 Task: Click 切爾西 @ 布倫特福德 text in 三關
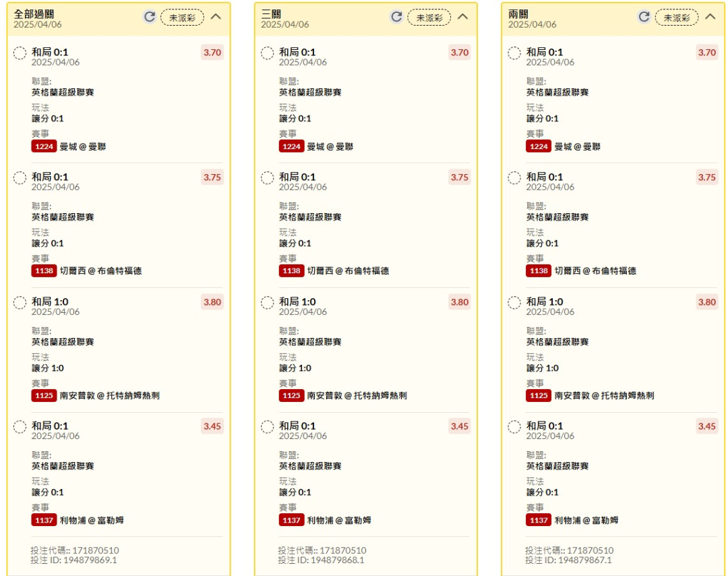[348, 271]
